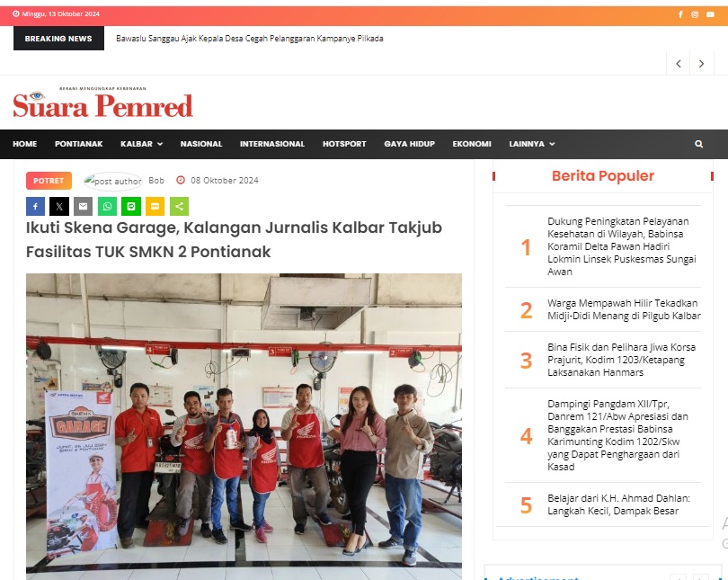
Task: Open the Facebook page icon in header
Action: pos(680,14)
